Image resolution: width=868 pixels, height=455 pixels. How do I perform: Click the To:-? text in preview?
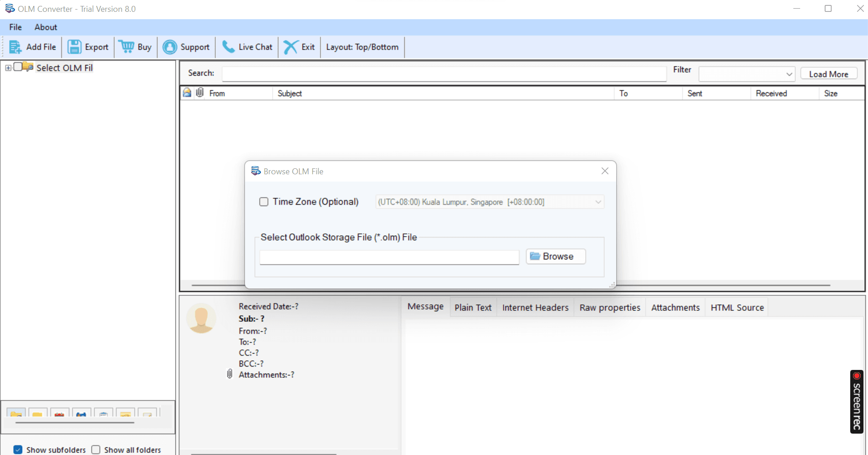click(247, 342)
